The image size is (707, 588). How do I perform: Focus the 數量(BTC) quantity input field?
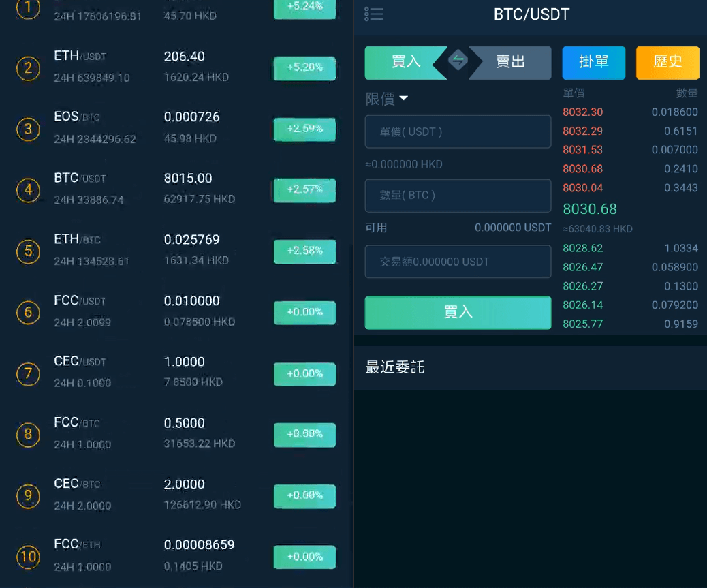click(x=458, y=196)
